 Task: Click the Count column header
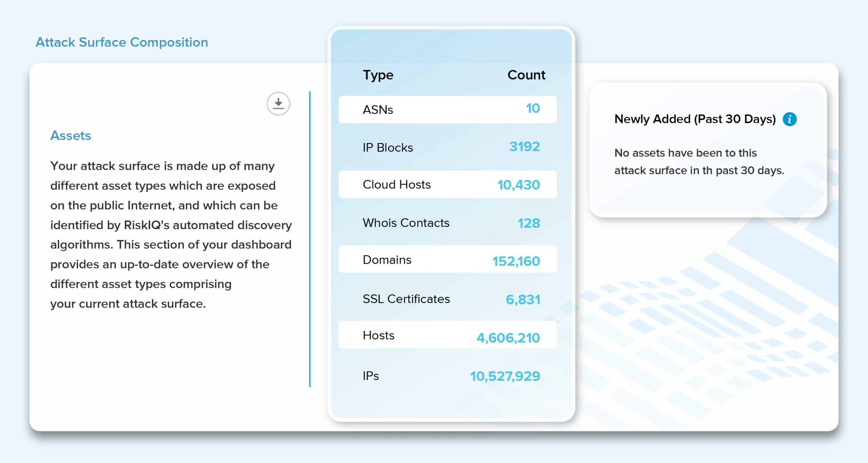tap(526, 75)
